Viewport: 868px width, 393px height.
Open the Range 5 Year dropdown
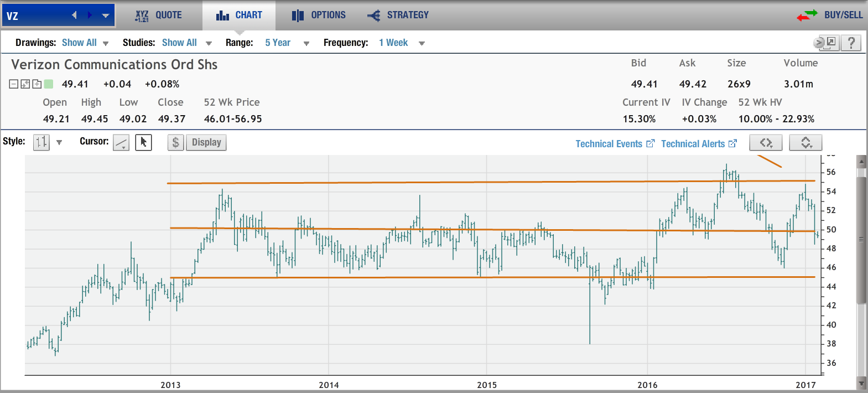(287, 43)
